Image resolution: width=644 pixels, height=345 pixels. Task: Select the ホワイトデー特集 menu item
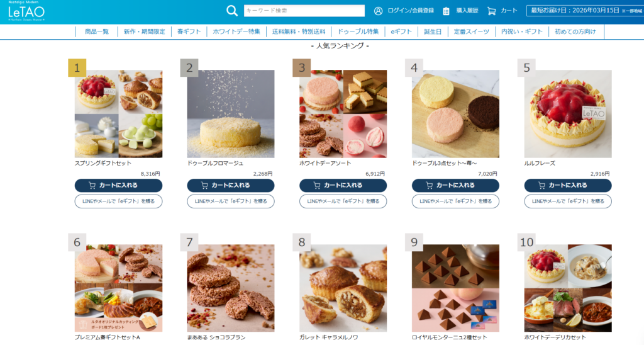pyautogui.click(x=236, y=31)
